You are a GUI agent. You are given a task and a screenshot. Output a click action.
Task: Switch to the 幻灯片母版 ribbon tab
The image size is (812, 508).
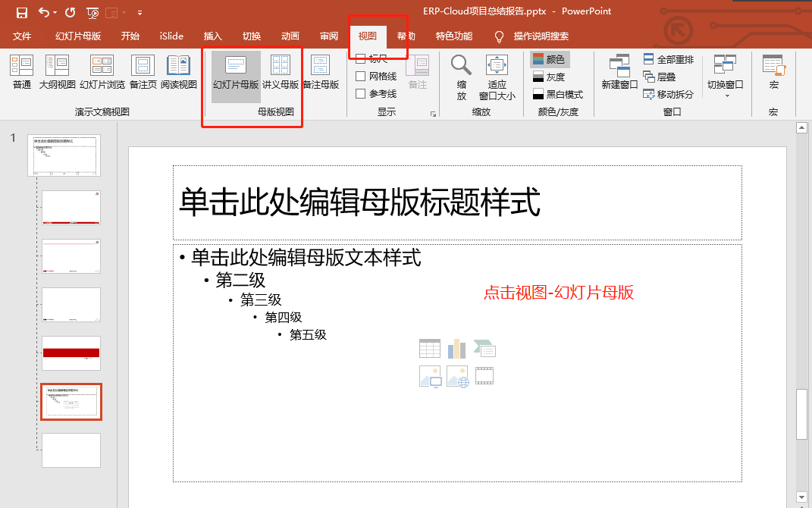click(78, 36)
